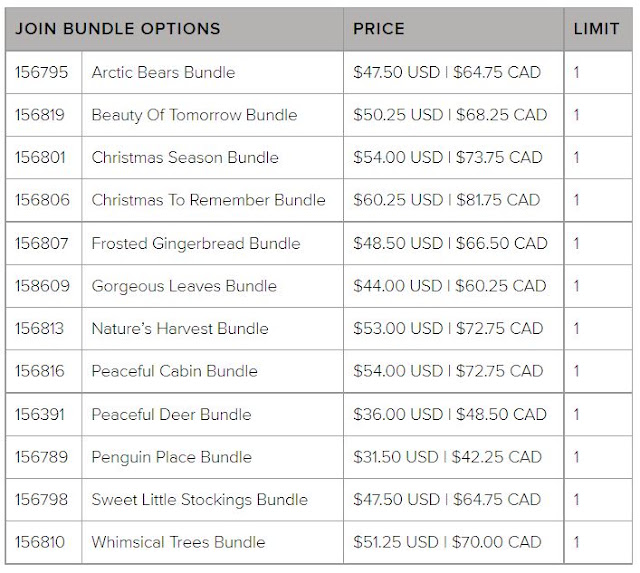Click the LIMIT column header

click(596, 29)
